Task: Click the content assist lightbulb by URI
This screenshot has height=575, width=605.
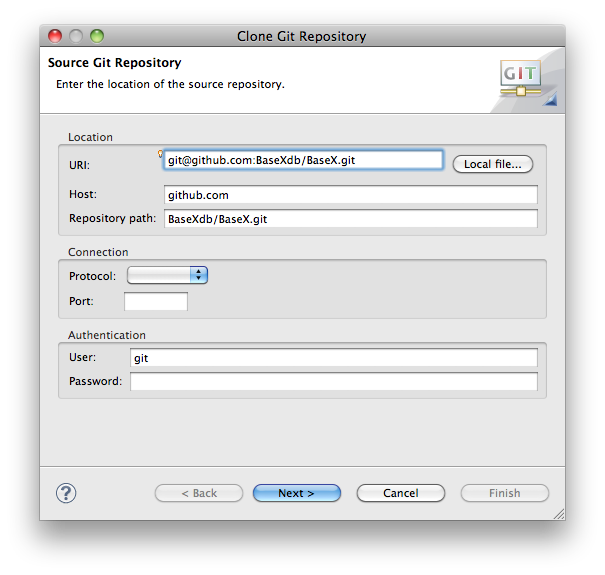Action: coord(161,154)
